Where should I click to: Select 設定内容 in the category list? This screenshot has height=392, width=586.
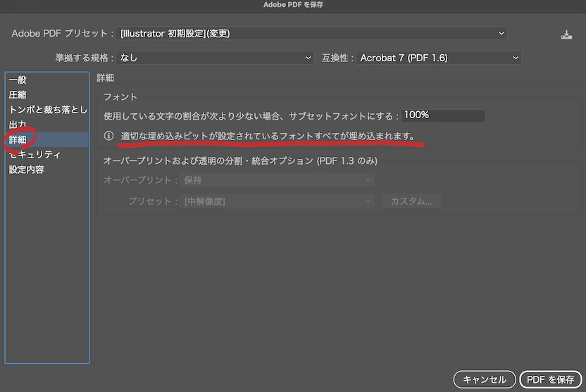click(47, 170)
